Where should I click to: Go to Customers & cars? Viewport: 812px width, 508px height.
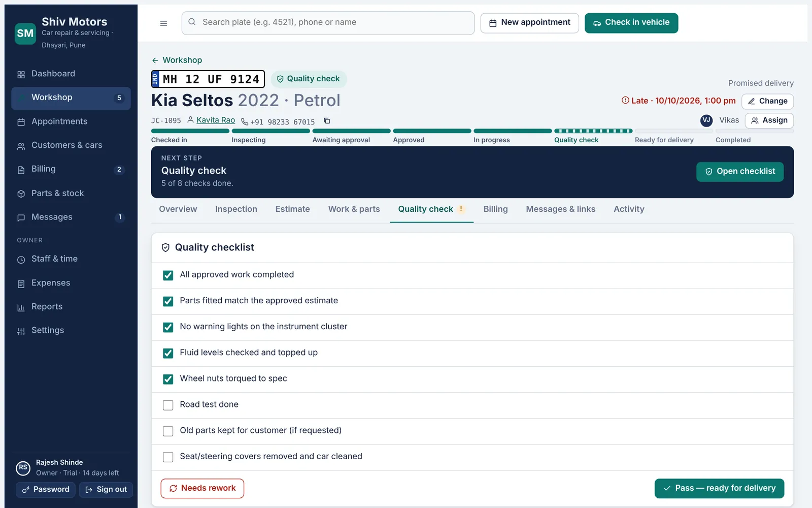click(71, 145)
